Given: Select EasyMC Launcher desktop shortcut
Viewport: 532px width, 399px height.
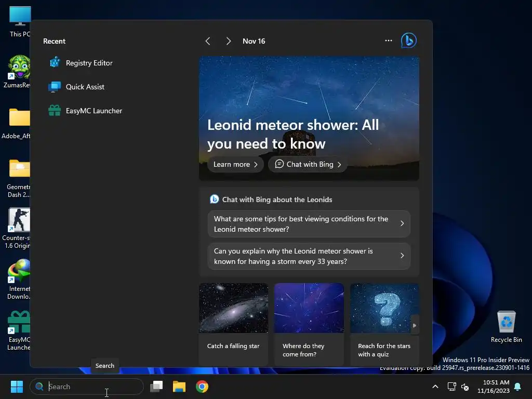Looking at the screenshot, I should coord(19,331).
